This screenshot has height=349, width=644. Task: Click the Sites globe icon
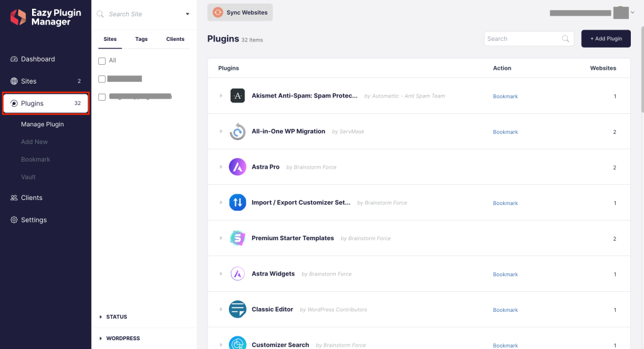tap(14, 81)
